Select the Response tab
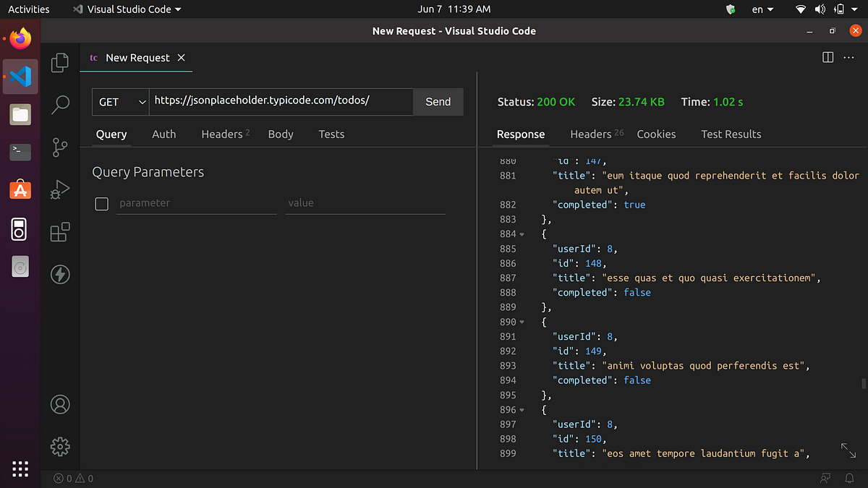This screenshot has width=868, height=488. point(521,134)
